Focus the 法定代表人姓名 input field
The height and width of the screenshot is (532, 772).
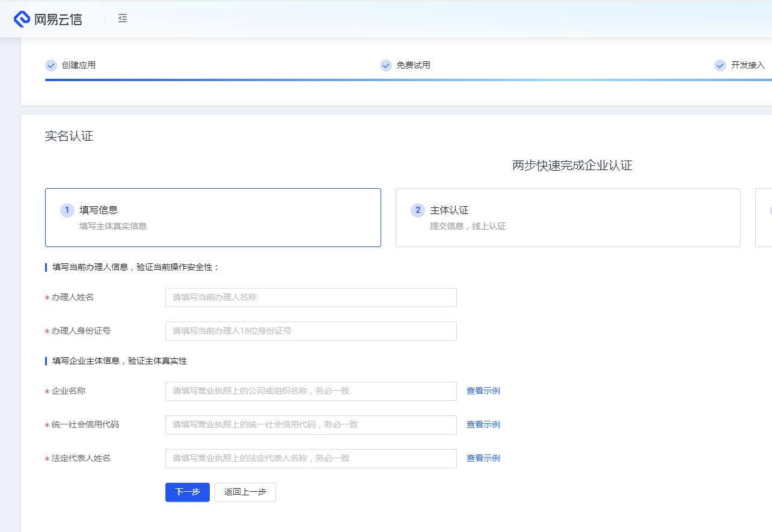(x=311, y=459)
